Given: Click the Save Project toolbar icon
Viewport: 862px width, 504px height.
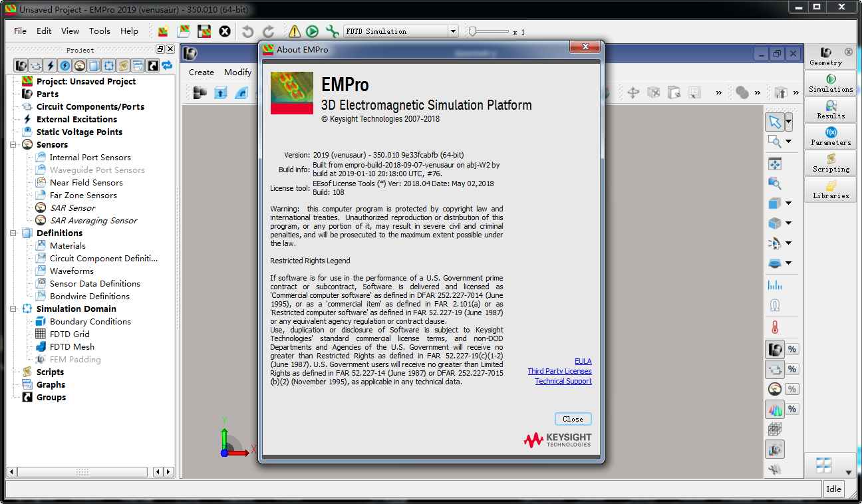Looking at the screenshot, I should (204, 31).
